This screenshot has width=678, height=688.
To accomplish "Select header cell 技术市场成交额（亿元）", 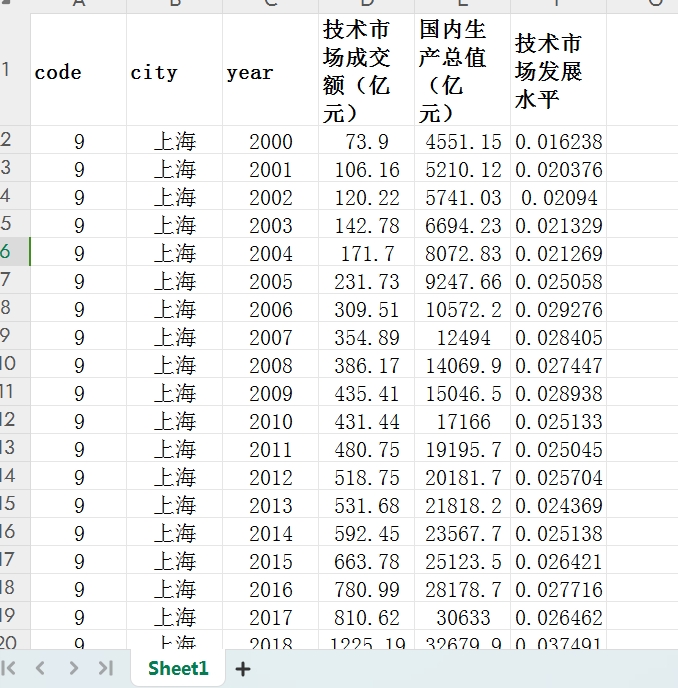I will click(x=366, y=69).
